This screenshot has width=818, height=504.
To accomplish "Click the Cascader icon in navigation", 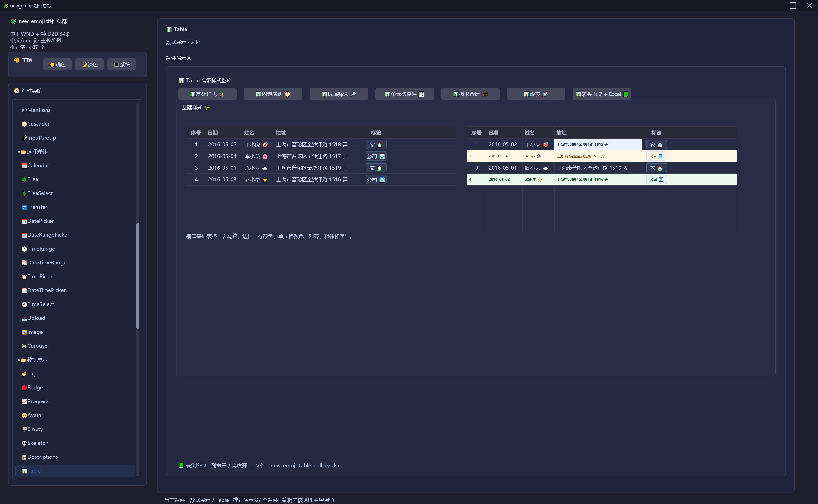I will pos(24,124).
